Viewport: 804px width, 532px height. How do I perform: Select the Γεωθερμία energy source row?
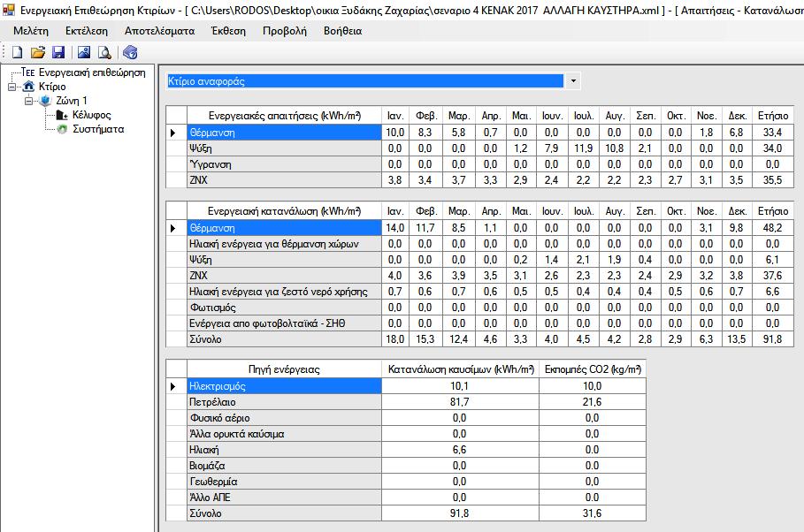pos(406,482)
